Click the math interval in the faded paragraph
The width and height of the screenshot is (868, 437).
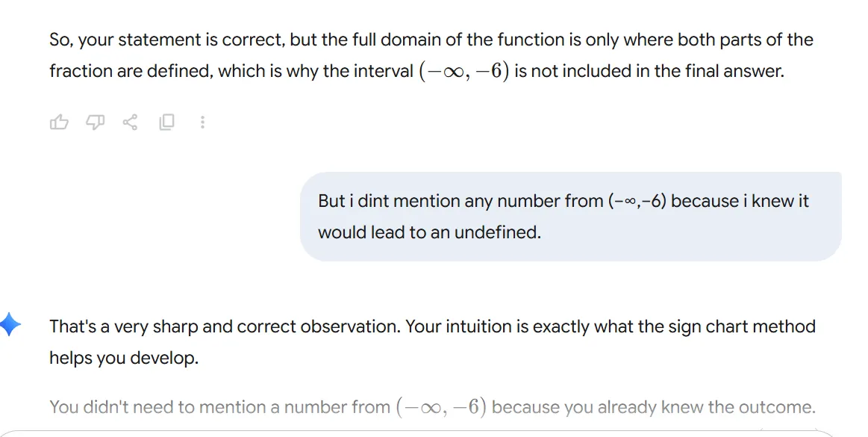(441, 407)
